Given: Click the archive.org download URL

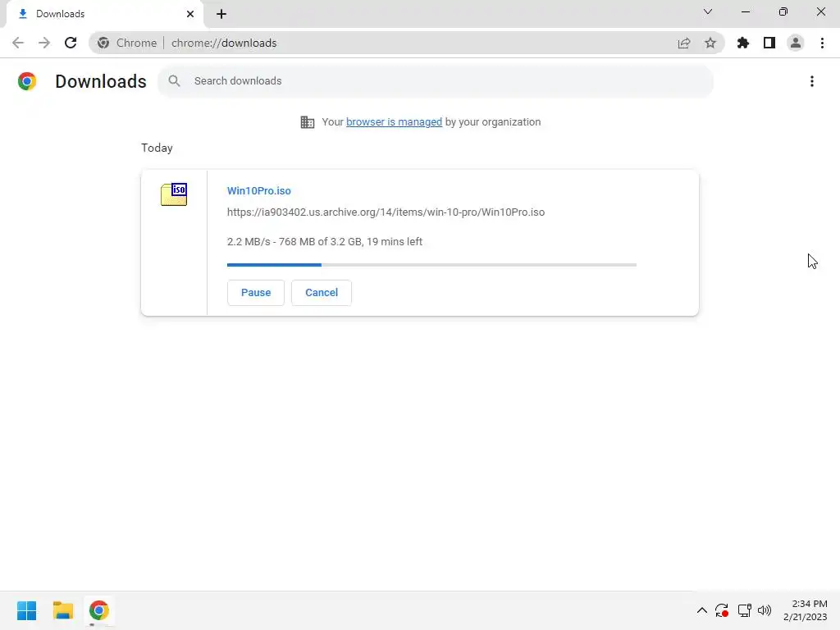Looking at the screenshot, I should pyautogui.click(x=386, y=212).
